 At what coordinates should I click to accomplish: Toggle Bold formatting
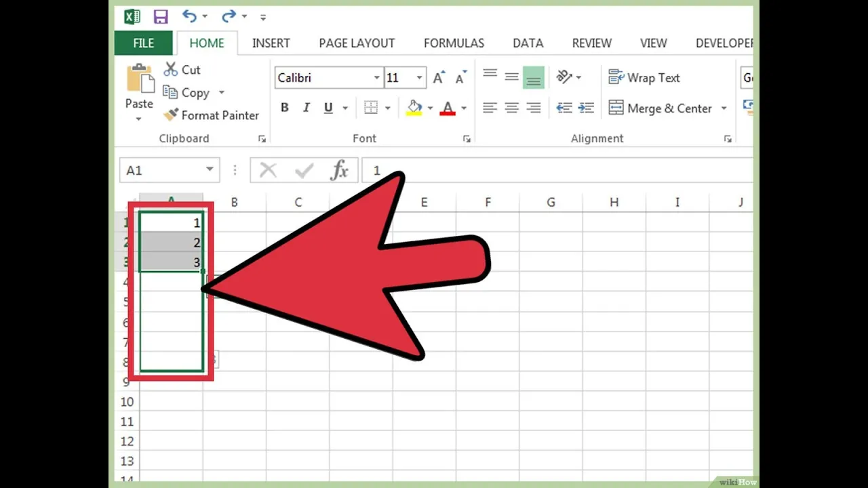[x=285, y=108]
